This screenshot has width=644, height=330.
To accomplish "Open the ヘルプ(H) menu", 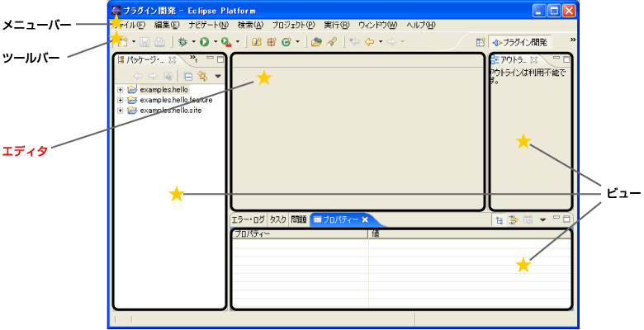I will (x=420, y=25).
